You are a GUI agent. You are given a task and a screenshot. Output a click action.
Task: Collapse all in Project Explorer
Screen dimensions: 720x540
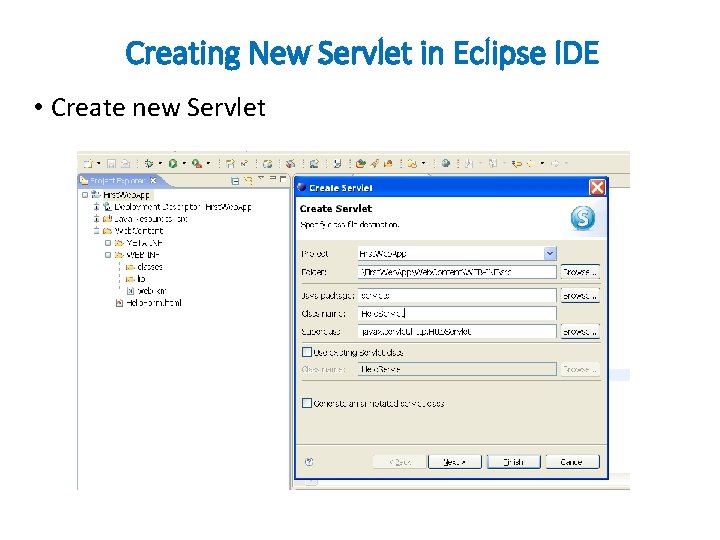[x=235, y=180]
